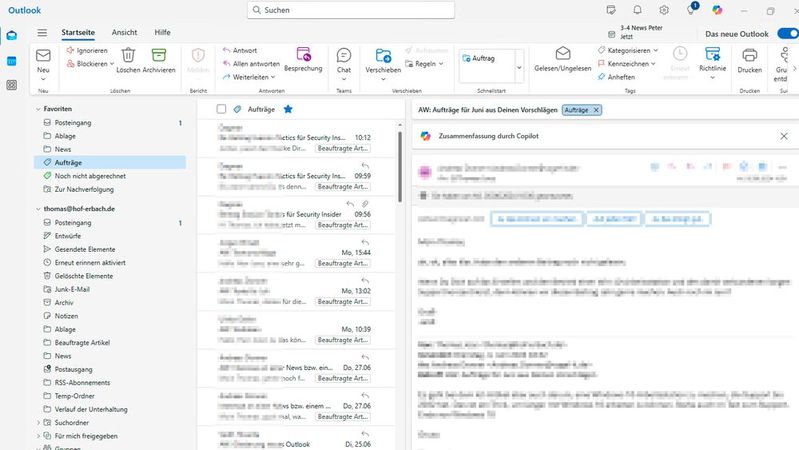Viewport: 799px width, 450px height.
Task: Open the email received Mo, 15:44
Action: click(x=296, y=253)
